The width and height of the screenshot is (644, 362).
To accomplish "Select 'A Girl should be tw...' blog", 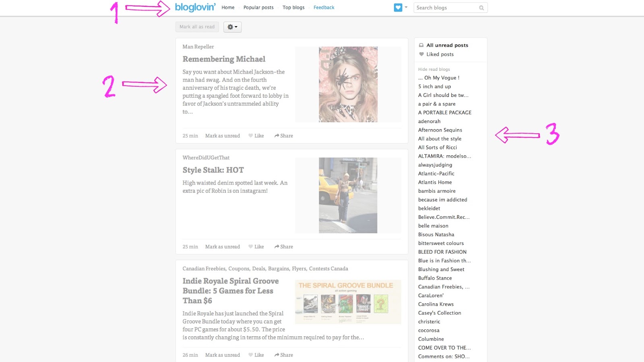I will click(443, 95).
